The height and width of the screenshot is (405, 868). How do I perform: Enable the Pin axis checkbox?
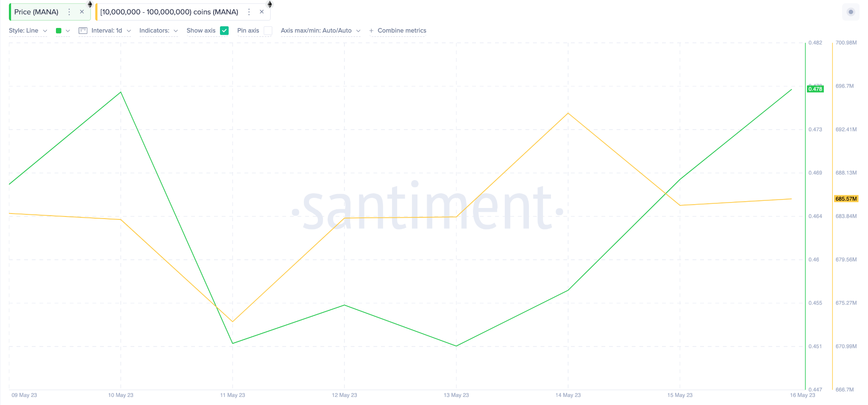point(268,31)
